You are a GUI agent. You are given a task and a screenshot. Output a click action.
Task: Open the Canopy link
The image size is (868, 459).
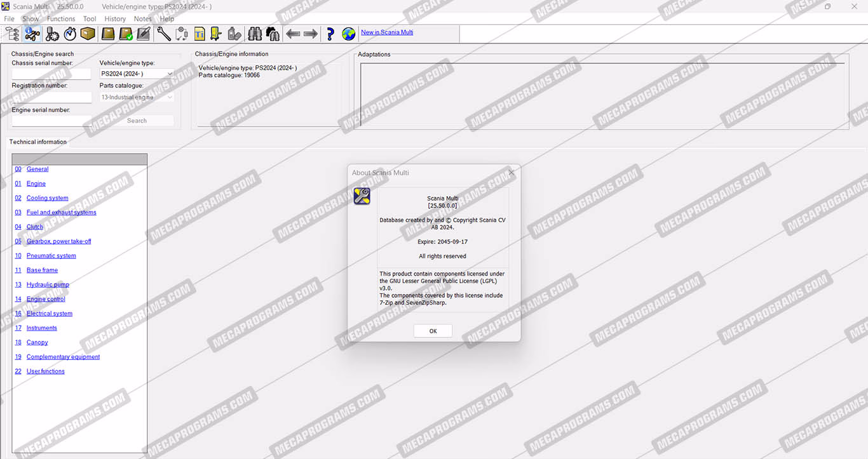[x=37, y=343]
